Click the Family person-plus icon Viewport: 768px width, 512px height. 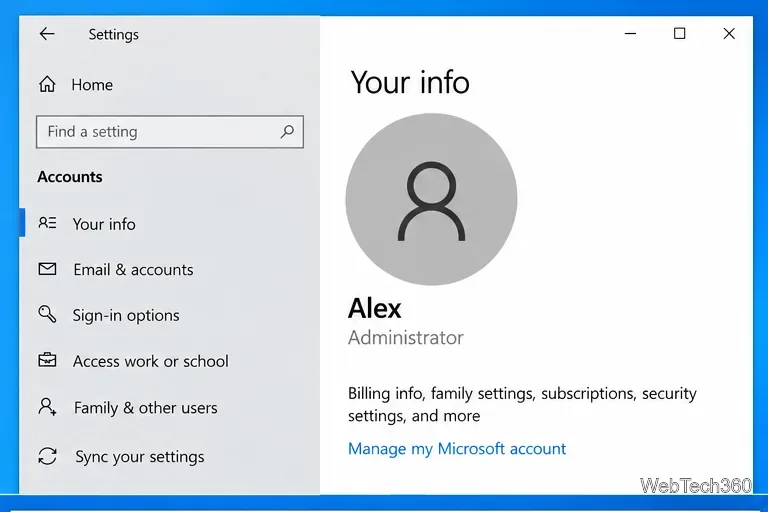(x=48, y=407)
